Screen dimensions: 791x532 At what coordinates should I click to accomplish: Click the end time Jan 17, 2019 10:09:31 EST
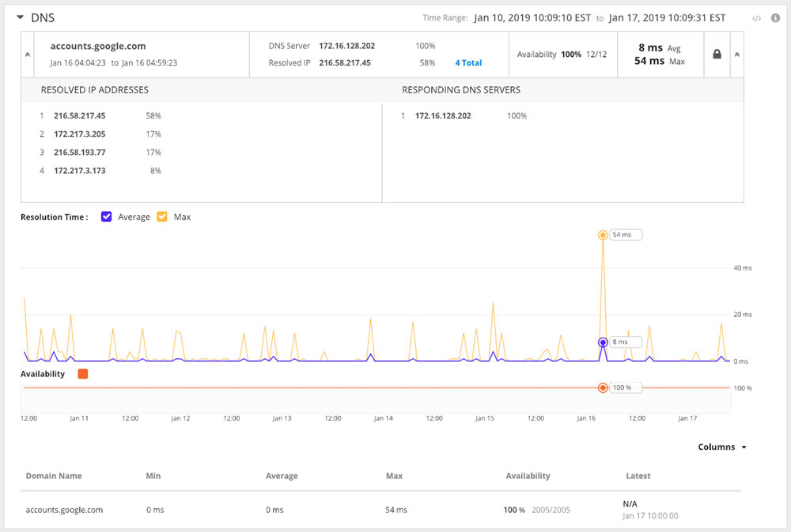667,17
